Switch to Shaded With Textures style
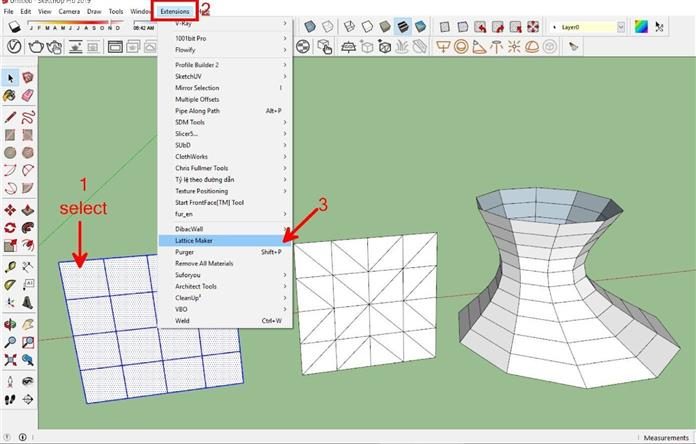Screen dimensions: 696x444 click(403, 27)
